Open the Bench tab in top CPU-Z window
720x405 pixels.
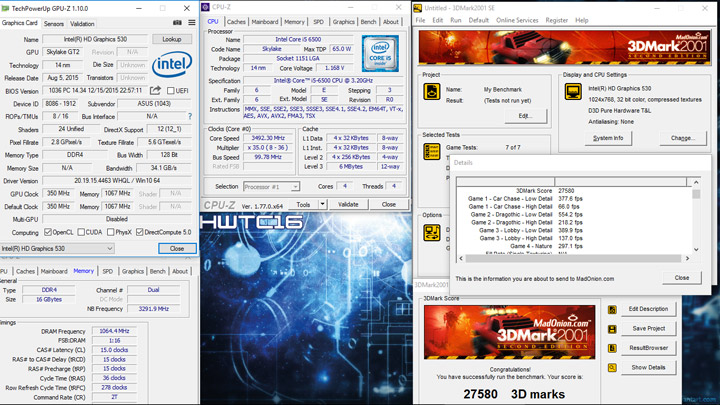click(368, 22)
